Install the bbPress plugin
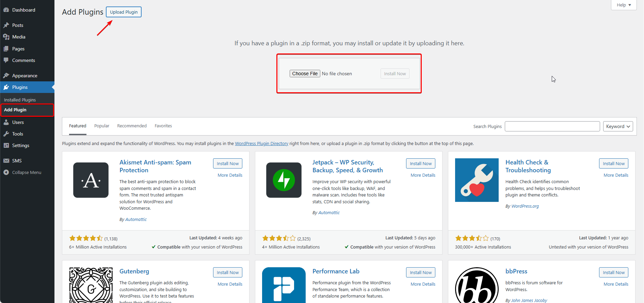Screen dimensions: 644x303 click(x=614, y=272)
